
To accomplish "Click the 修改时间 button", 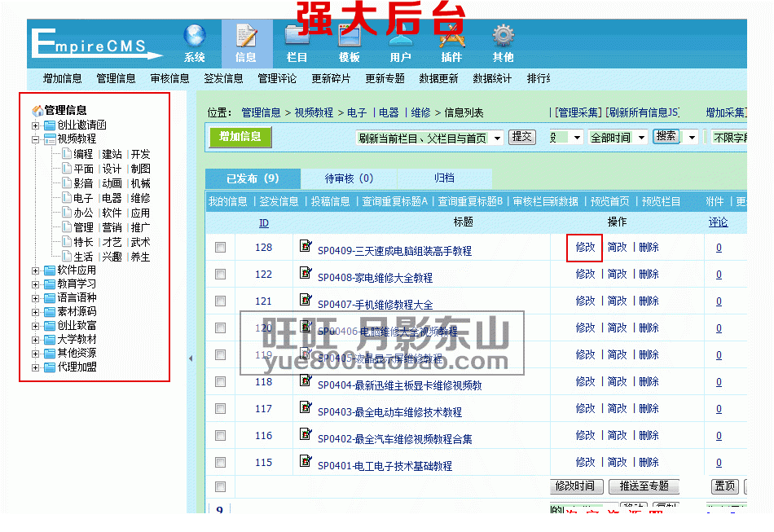I will point(575,486).
